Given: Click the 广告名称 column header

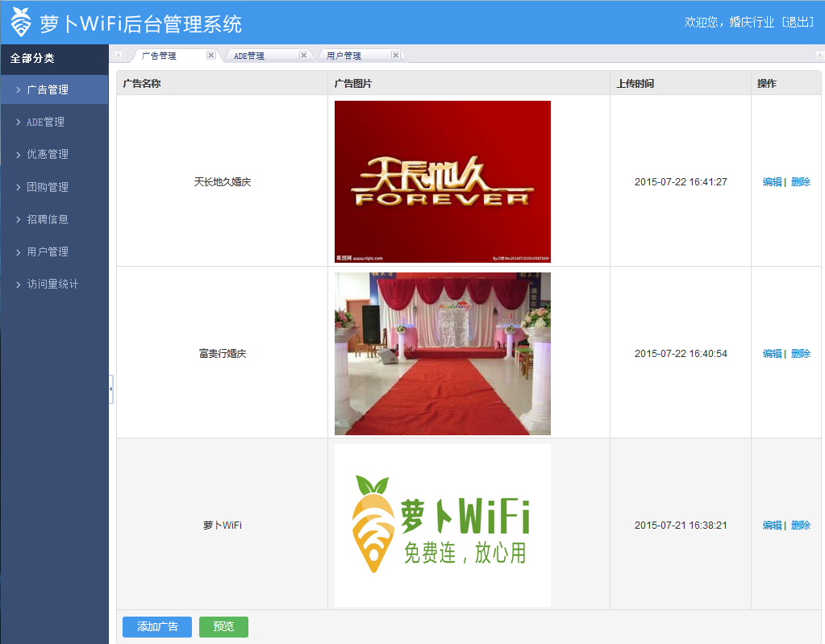Looking at the screenshot, I should coord(142,84).
